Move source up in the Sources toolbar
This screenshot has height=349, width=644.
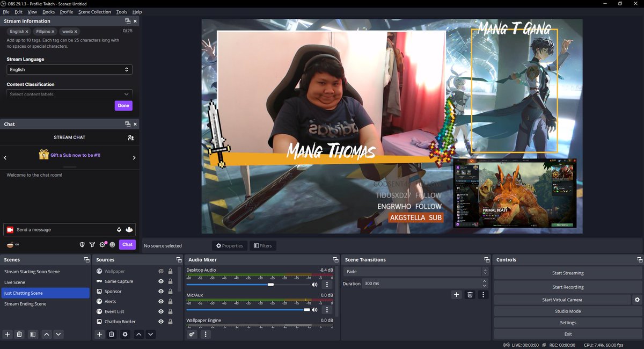click(x=138, y=334)
